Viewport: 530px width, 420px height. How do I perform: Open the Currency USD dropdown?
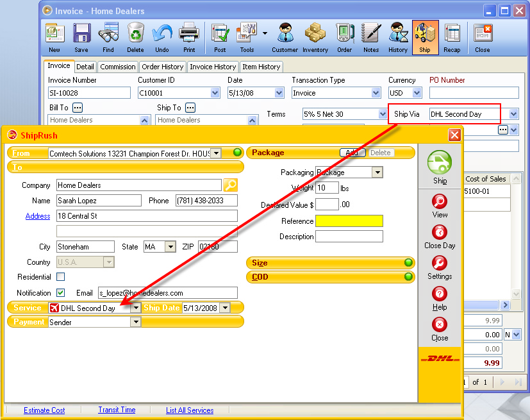coord(417,93)
